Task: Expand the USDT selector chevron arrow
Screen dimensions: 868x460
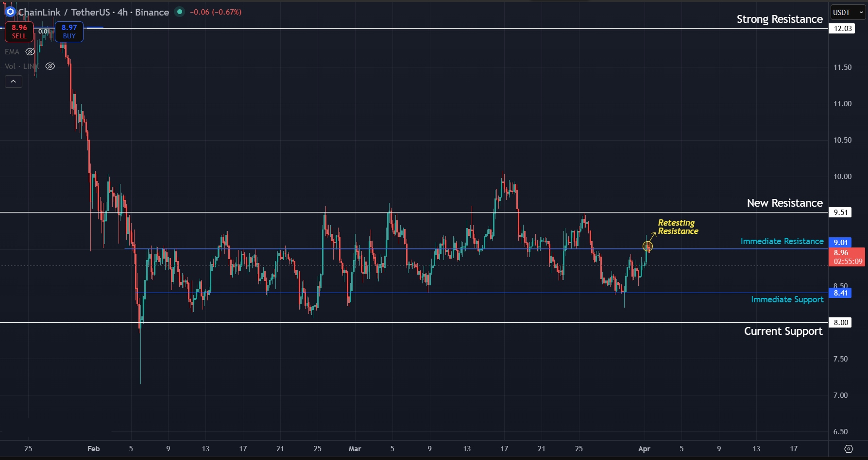Action: (x=861, y=12)
